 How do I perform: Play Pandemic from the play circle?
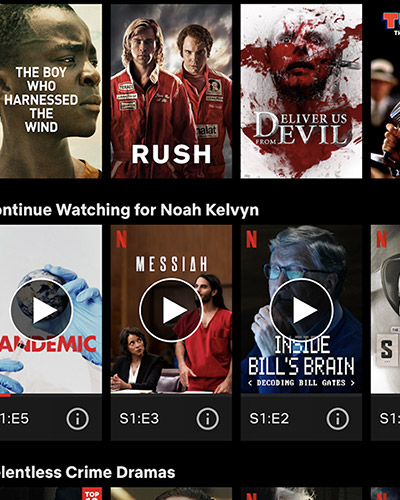[41, 310]
